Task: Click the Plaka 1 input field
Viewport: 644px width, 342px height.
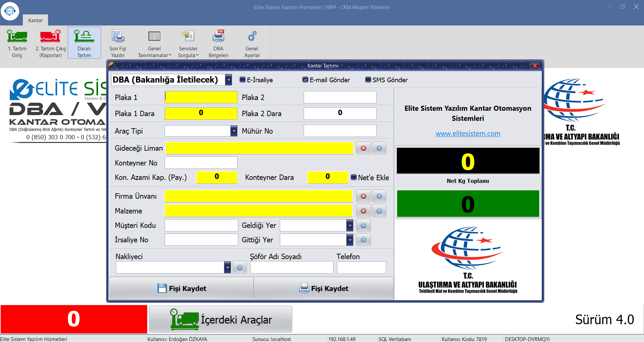Action: point(201,97)
